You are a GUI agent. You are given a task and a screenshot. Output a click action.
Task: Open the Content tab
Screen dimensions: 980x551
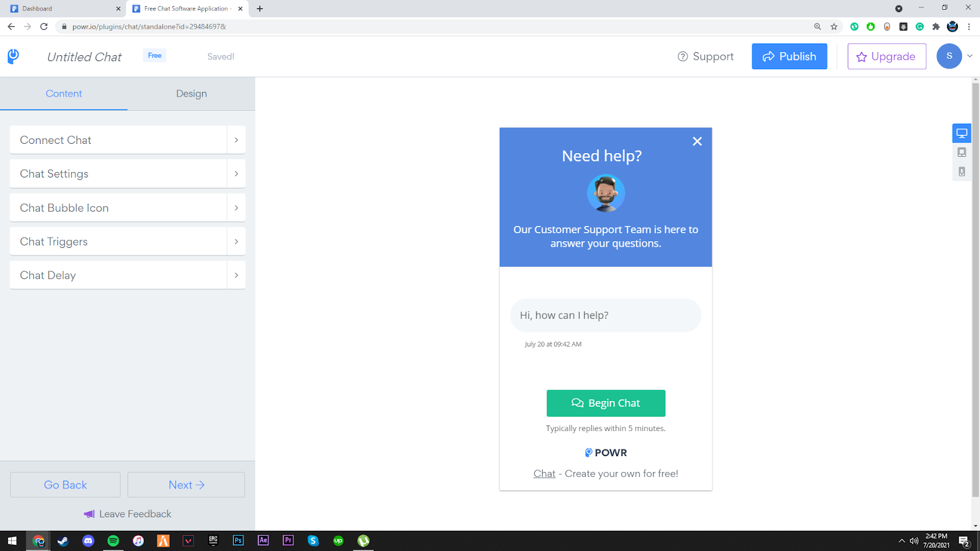(64, 94)
